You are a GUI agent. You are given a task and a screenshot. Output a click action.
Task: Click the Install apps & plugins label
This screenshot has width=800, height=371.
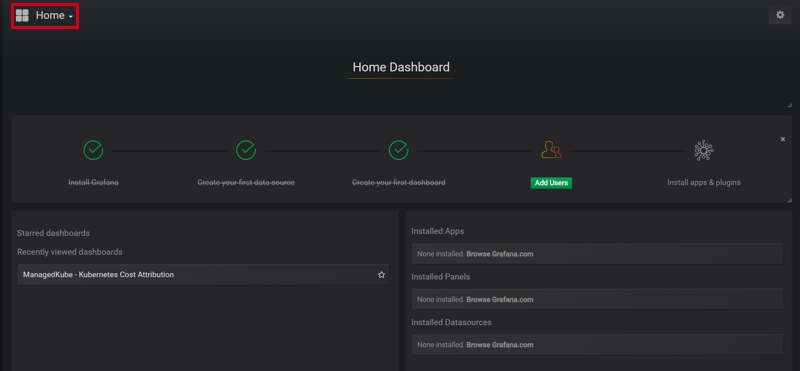(704, 182)
